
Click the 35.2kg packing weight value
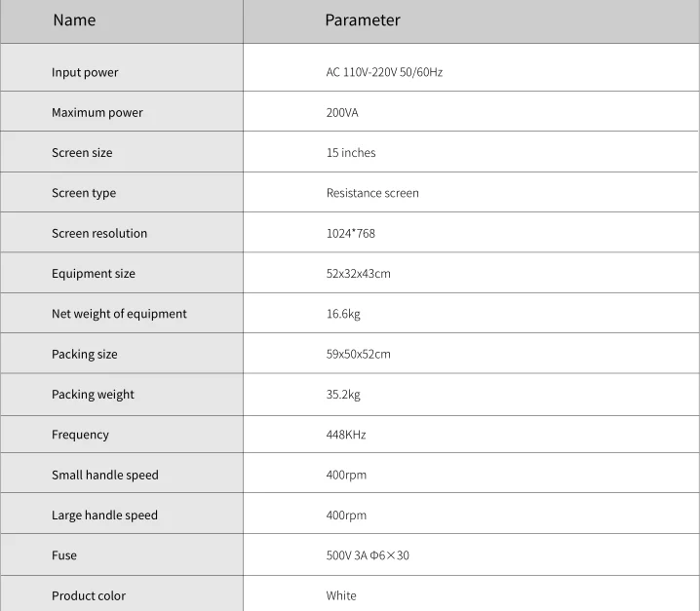tap(343, 395)
